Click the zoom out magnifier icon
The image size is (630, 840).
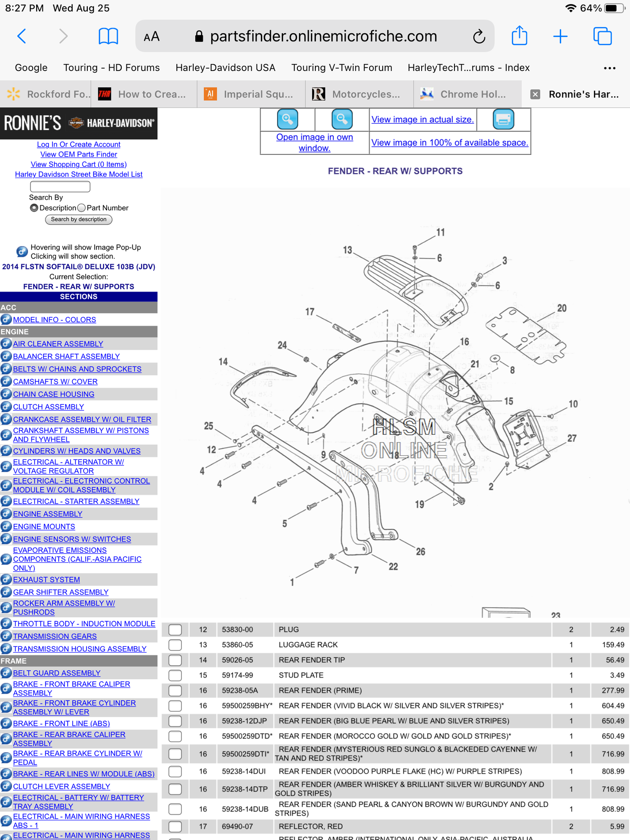[x=342, y=119]
